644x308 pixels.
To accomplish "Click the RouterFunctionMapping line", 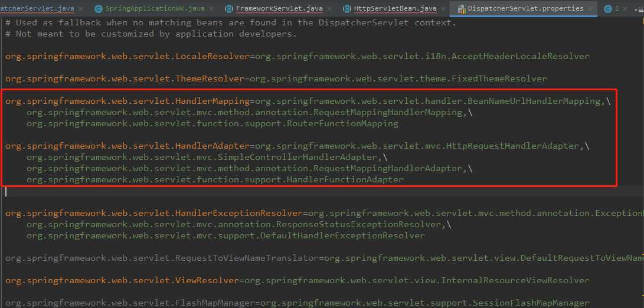I will [x=213, y=123].
